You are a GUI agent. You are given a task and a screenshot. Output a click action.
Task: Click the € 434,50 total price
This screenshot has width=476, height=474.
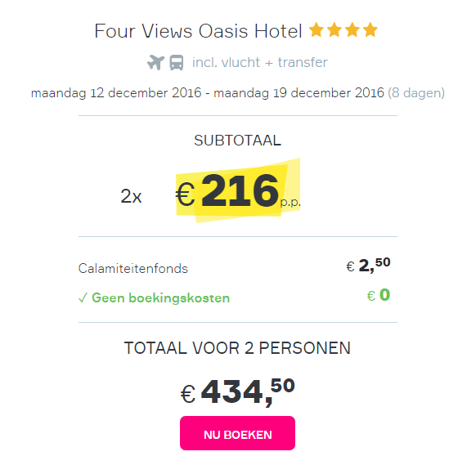[238, 391]
